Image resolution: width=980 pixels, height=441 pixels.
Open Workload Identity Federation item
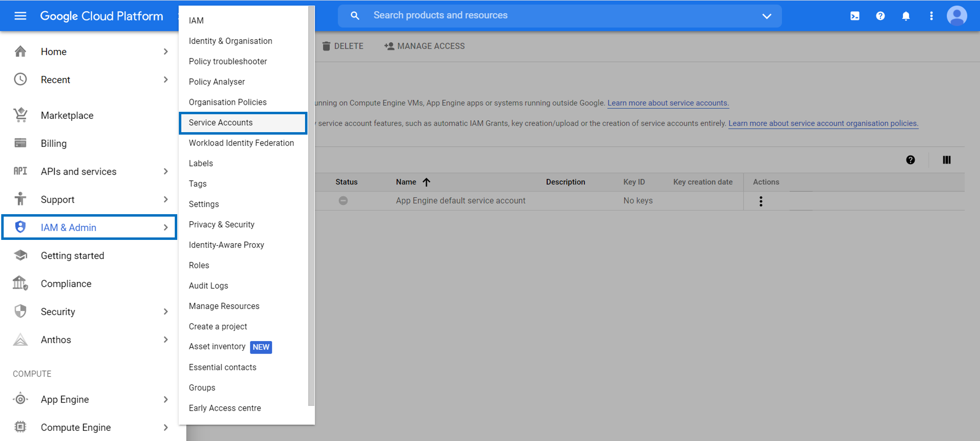(241, 143)
